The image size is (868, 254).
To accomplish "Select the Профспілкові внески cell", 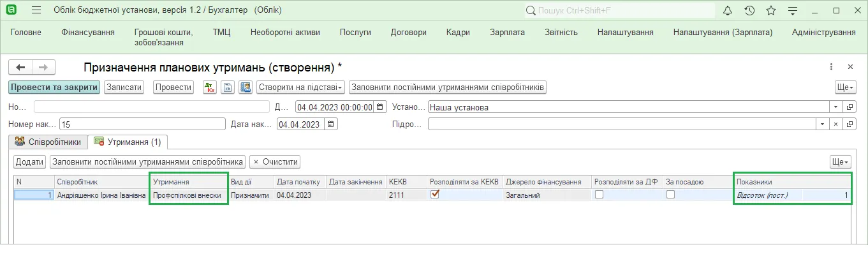I will point(189,195).
